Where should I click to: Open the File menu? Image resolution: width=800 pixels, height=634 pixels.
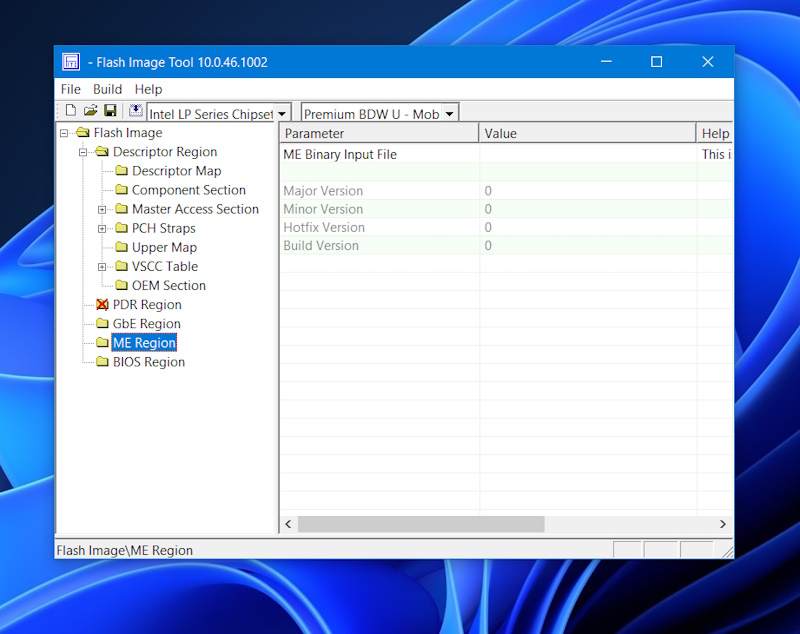point(70,89)
